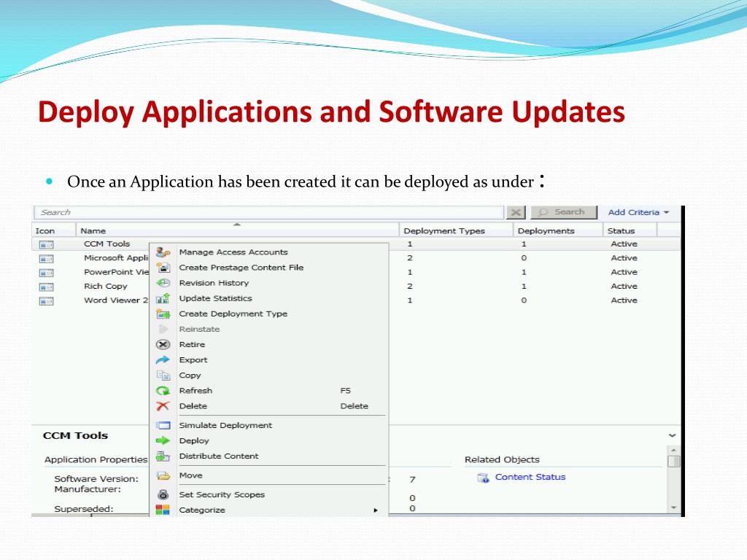Click the green Refresh icon
Image resolution: width=747 pixels, height=560 pixels.
click(x=163, y=391)
